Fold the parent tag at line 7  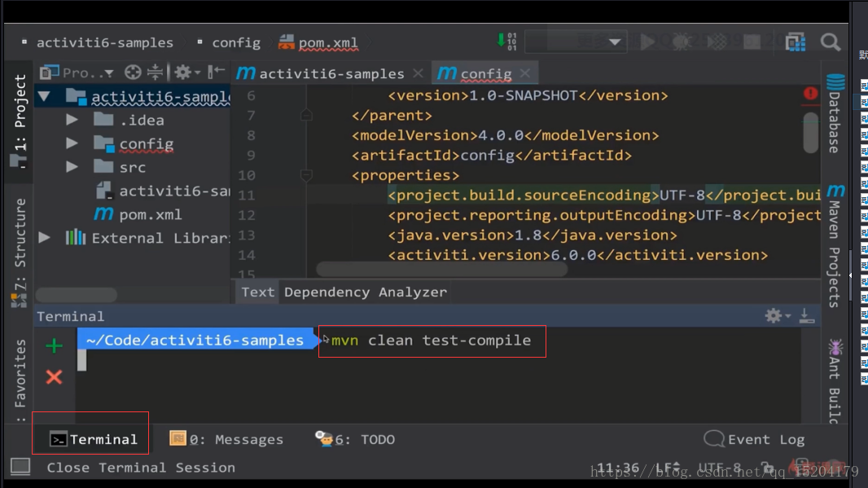coord(306,115)
